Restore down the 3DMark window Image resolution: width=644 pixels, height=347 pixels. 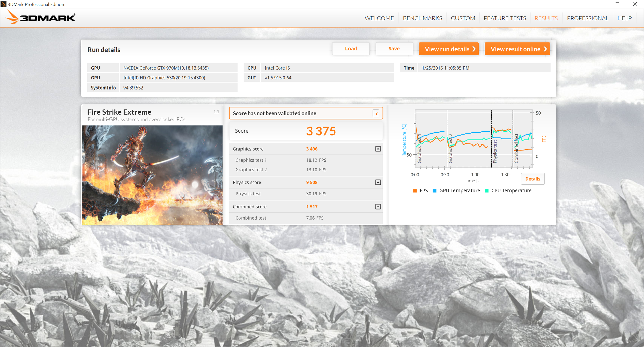pyautogui.click(x=617, y=4)
